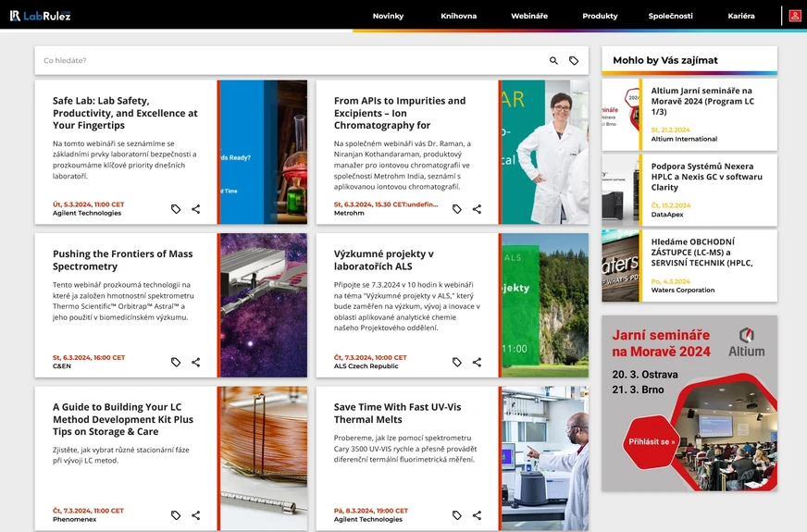Click the Waters sidebar thumbnail
Image resolution: width=807 pixels, height=532 pixels.
pos(620,266)
